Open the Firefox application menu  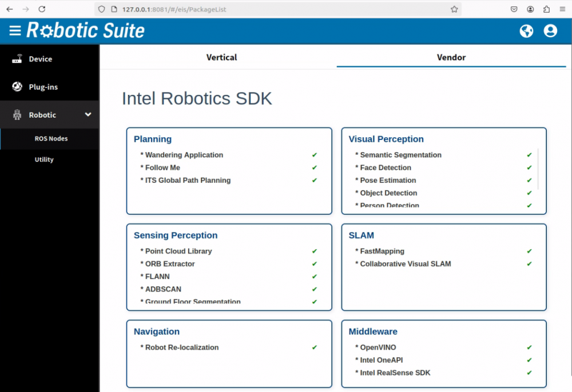tap(561, 9)
